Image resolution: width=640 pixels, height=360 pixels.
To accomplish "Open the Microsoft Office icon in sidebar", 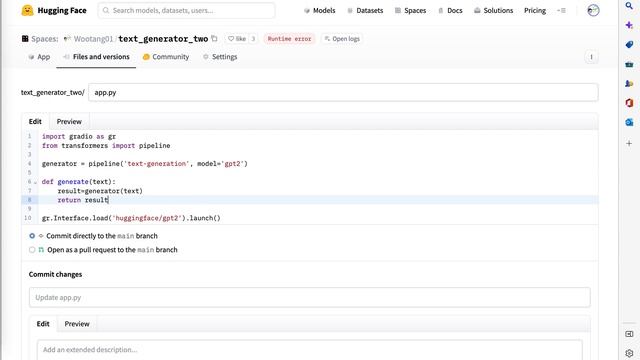I will pyautogui.click(x=629, y=103).
